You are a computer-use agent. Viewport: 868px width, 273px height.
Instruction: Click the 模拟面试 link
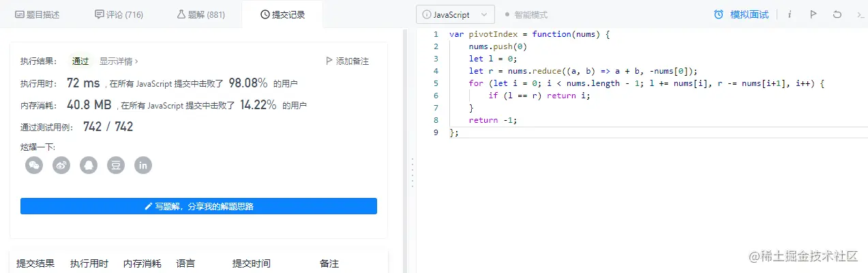[x=749, y=14]
